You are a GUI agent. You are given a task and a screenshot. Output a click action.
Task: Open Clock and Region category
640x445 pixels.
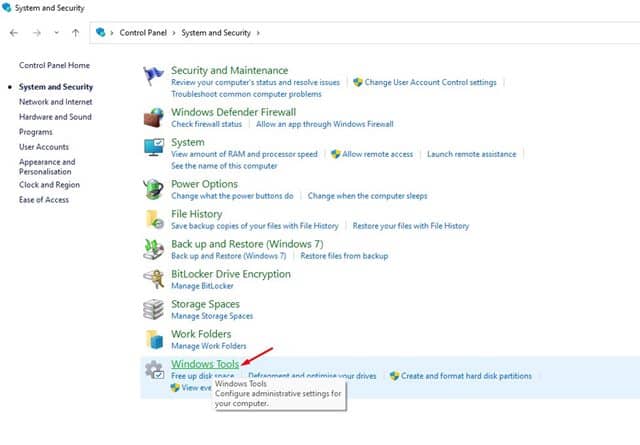[x=49, y=185]
